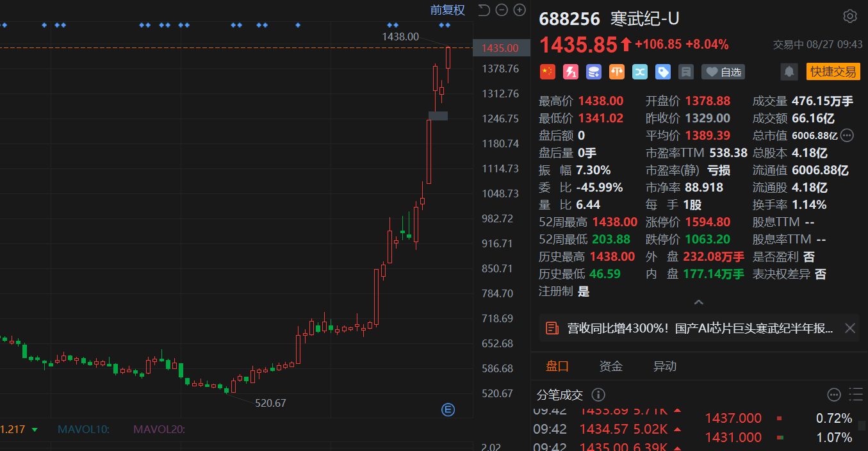This screenshot has height=451, width=868.
Task: Click the blue coins financing icon
Action: pyautogui.click(x=594, y=72)
